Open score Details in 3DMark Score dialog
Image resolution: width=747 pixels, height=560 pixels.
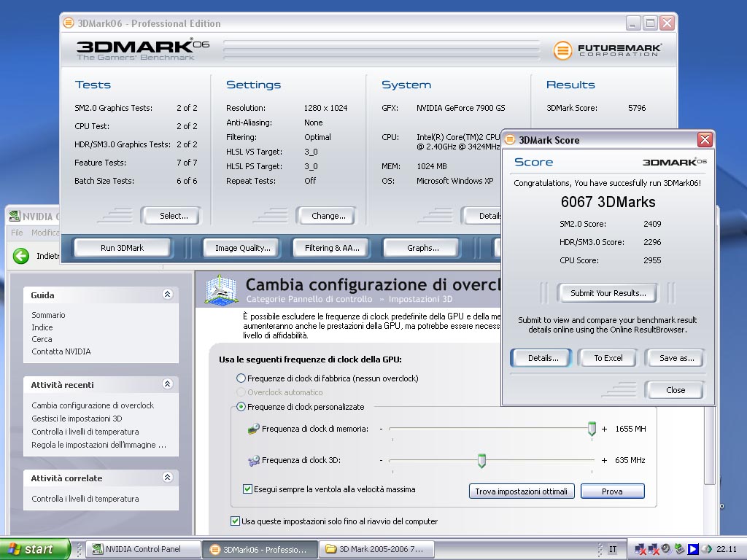click(543, 358)
